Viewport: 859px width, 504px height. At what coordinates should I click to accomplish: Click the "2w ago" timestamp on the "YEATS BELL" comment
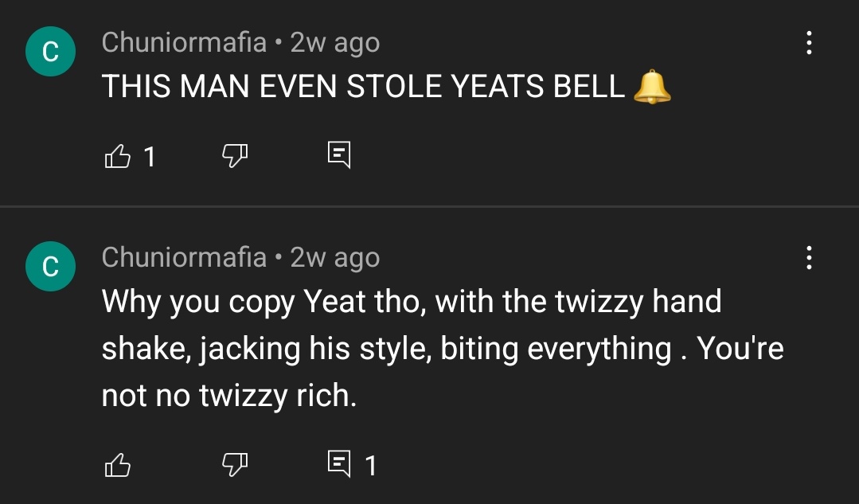point(335,42)
